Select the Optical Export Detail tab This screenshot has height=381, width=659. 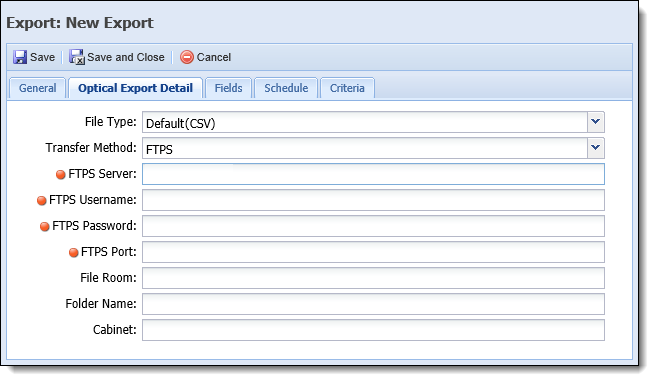pos(135,88)
